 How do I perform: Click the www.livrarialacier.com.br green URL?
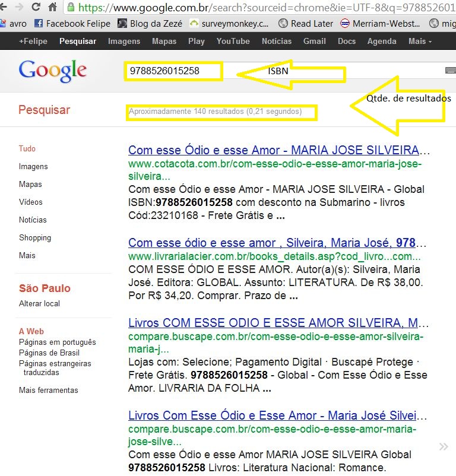[x=274, y=256]
